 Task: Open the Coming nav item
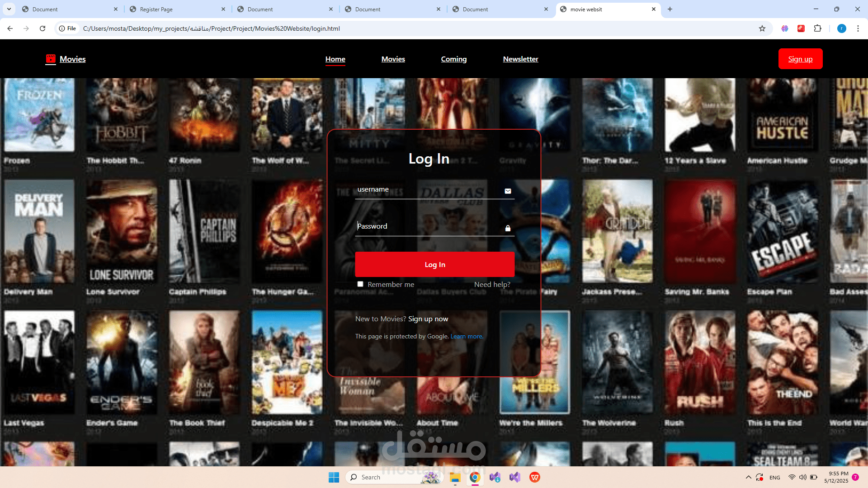coord(454,59)
